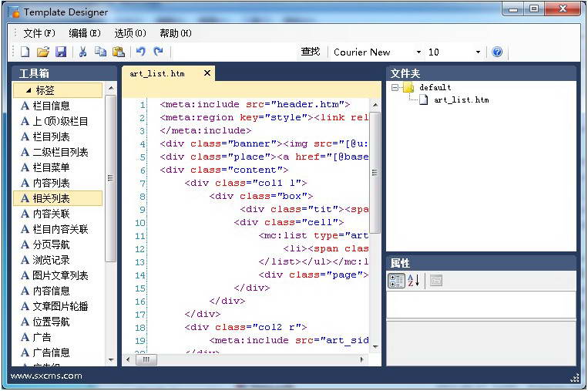Click the Redo arrow icon

(x=159, y=52)
